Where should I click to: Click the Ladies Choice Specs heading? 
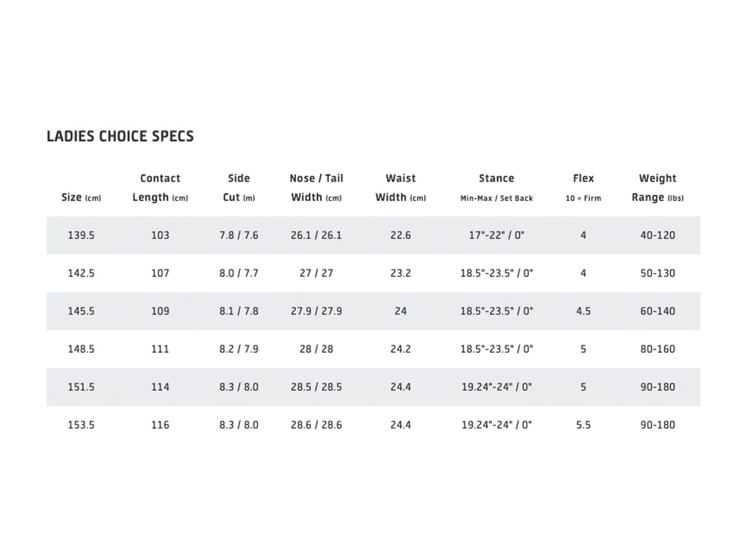point(120,136)
